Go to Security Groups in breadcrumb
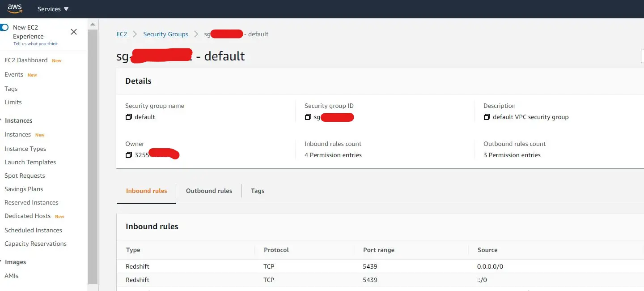 (x=165, y=34)
